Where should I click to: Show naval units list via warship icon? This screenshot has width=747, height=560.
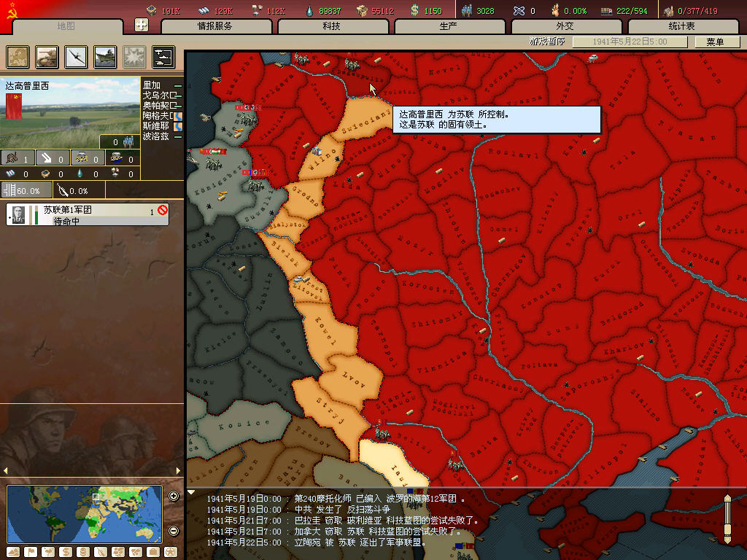tap(105, 57)
